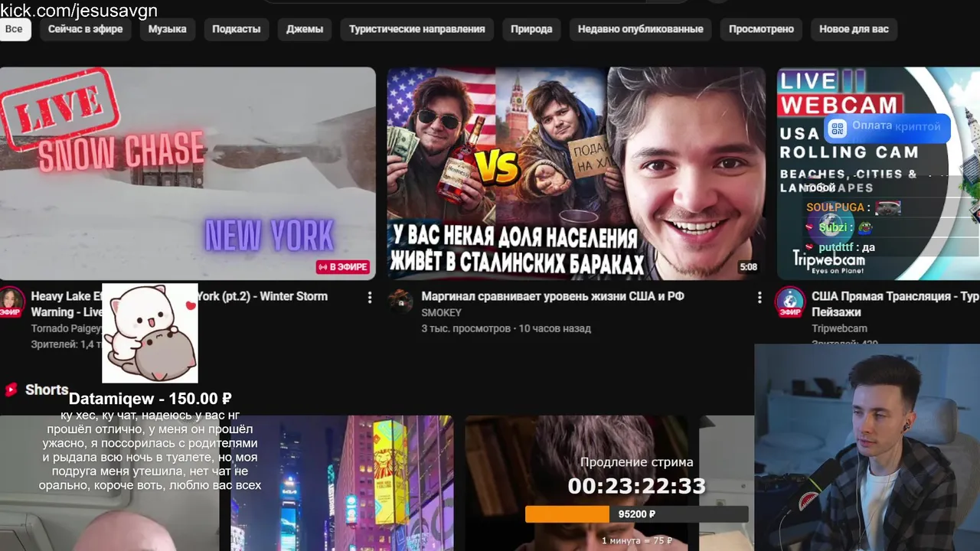Open Tornado Paige channel avatar

click(x=11, y=301)
